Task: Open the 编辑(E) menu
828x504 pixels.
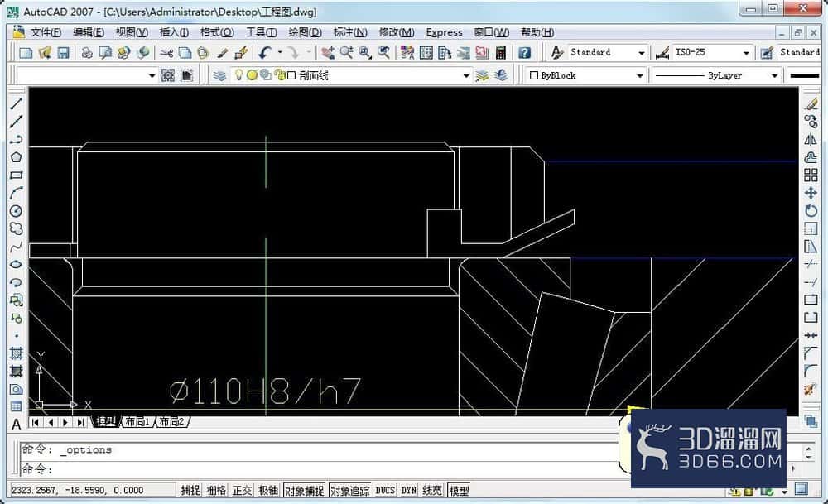Action: point(89,32)
